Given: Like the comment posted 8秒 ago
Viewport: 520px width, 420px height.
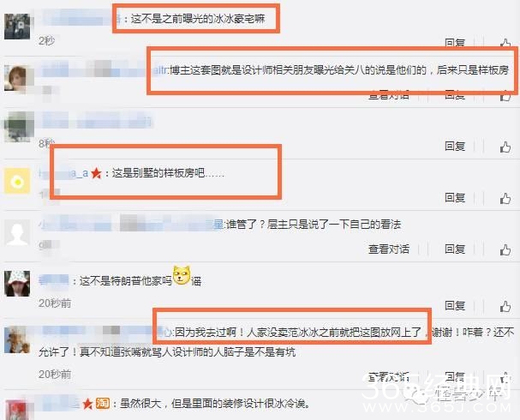Looking at the screenshot, I should (505, 147).
